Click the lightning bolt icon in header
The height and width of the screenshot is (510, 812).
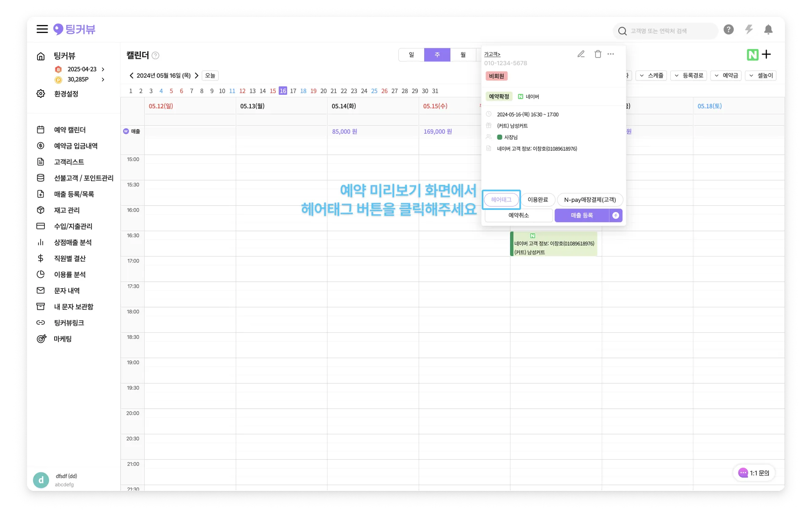749,30
